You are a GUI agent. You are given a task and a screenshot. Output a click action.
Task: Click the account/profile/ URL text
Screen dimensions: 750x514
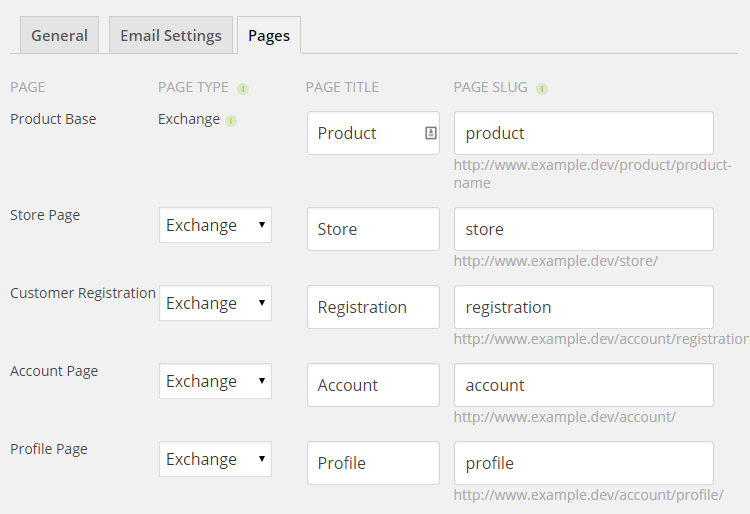588,495
